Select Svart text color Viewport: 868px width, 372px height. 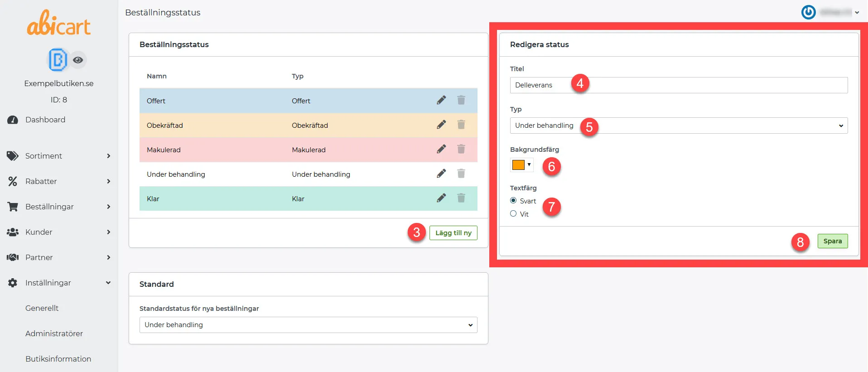click(x=513, y=201)
